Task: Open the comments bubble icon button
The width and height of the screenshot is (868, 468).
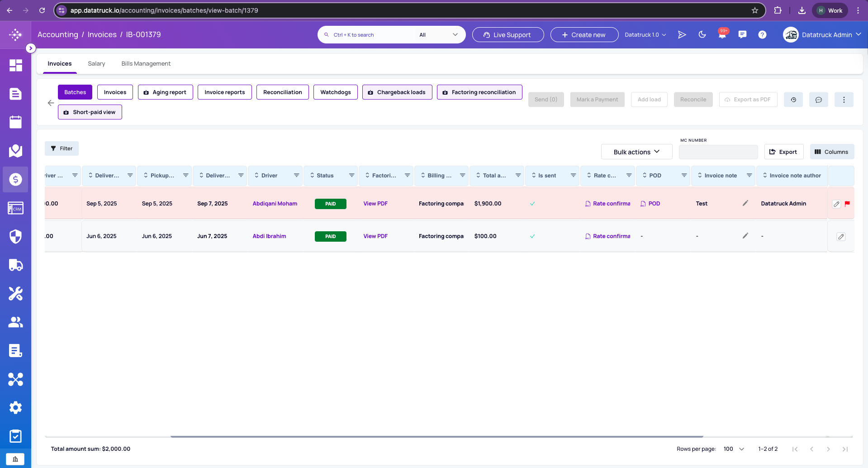Action: click(819, 100)
